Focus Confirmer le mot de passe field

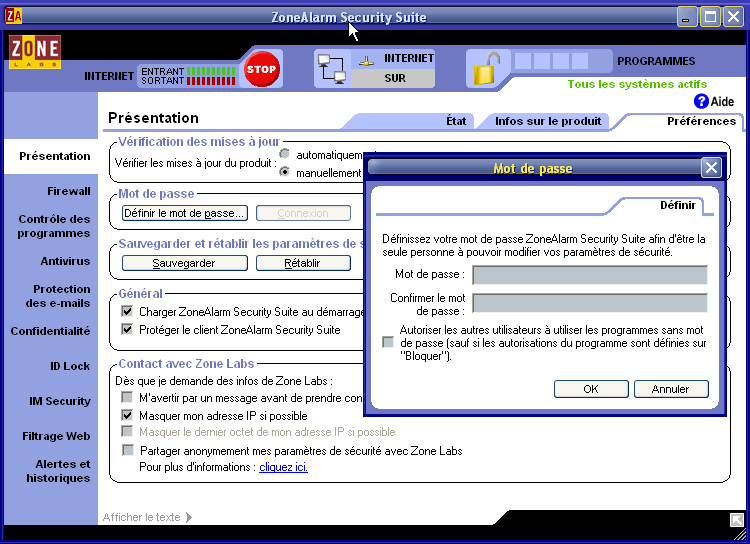(590, 303)
